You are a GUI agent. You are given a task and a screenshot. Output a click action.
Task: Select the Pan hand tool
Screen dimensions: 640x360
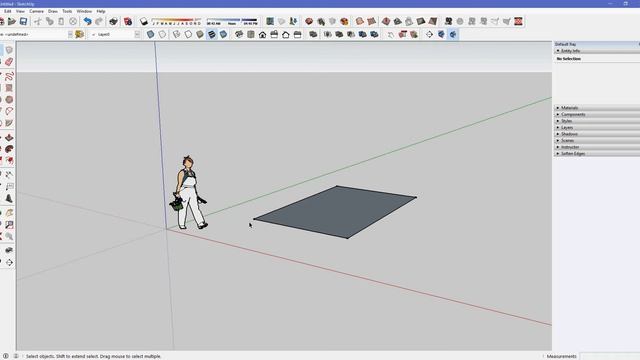(9, 213)
